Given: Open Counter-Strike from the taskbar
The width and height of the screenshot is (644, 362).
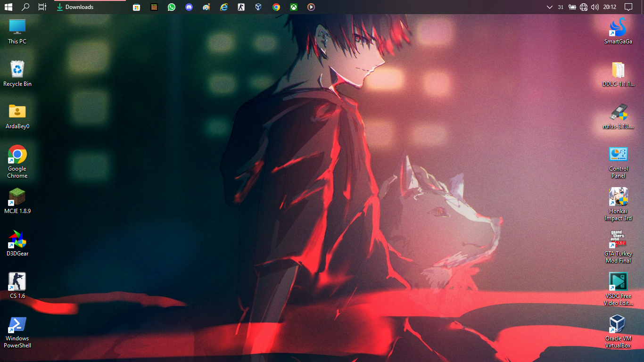Looking at the screenshot, I should 241,7.
